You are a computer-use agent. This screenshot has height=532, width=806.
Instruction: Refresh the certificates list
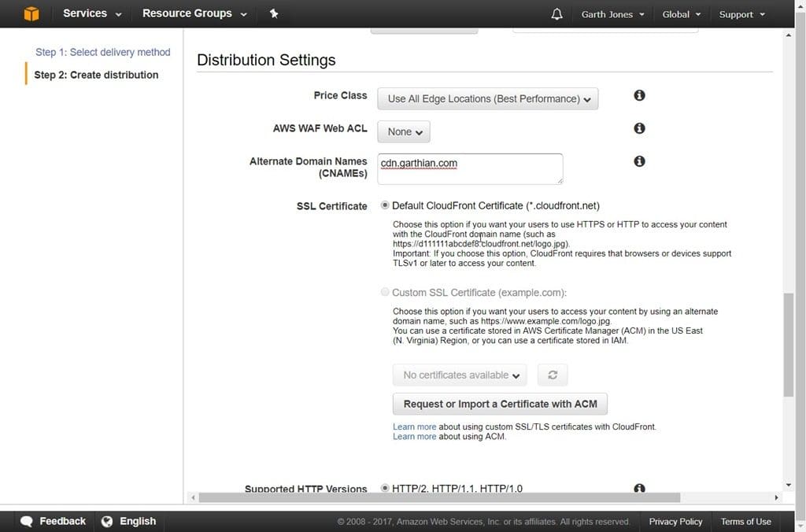click(x=553, y=375)
